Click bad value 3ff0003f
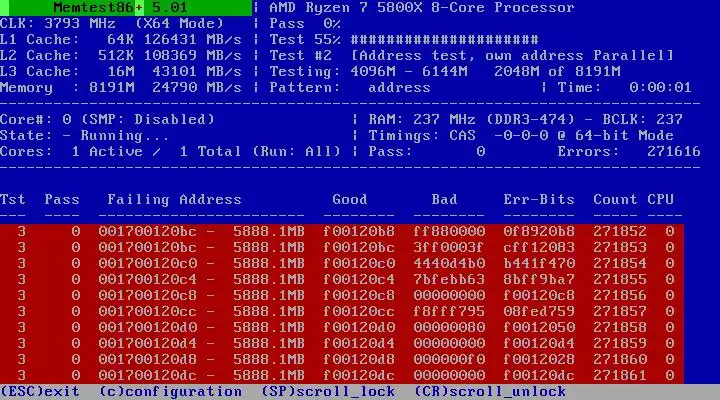The height and width of the screenshot is (400, 720). point(449,248)
